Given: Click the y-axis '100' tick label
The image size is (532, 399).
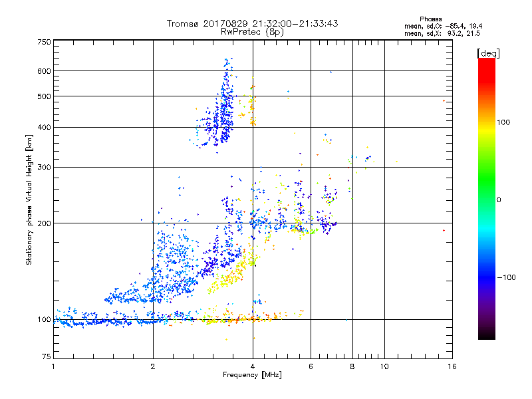Looking at the screenshot, I should point(45,319).
